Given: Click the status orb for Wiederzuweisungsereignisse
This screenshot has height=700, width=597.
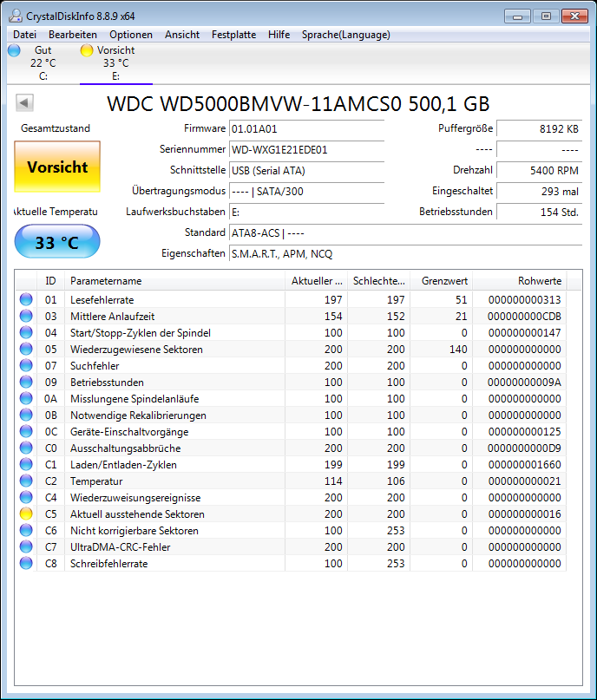Looking at the screenshot, I should [x=26, y=497].
